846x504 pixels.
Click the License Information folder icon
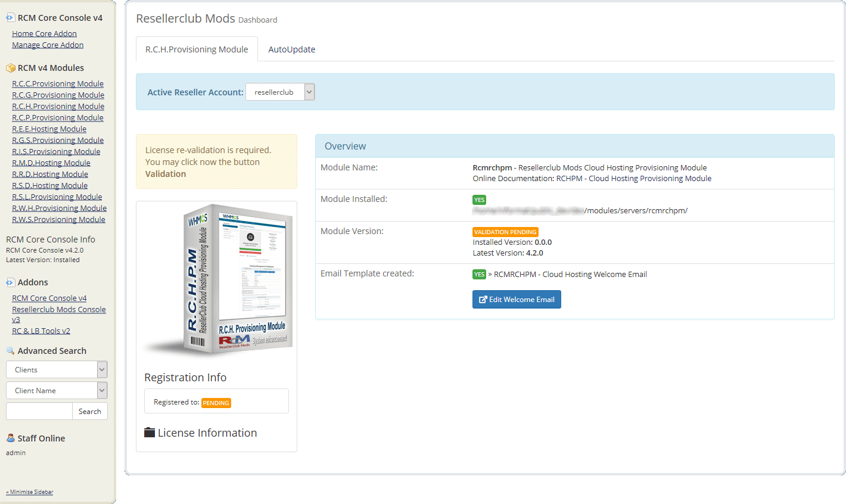click(x=150, y=433)
